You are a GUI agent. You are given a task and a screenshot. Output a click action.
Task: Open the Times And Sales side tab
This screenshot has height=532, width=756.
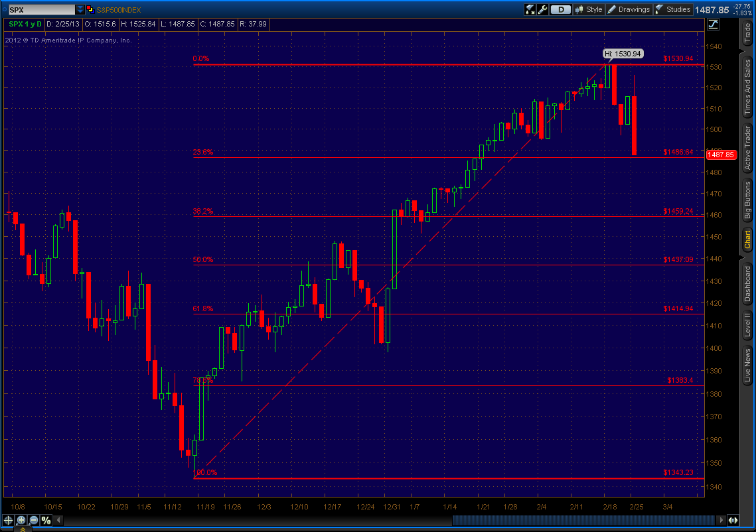click(x=747, y=87)
